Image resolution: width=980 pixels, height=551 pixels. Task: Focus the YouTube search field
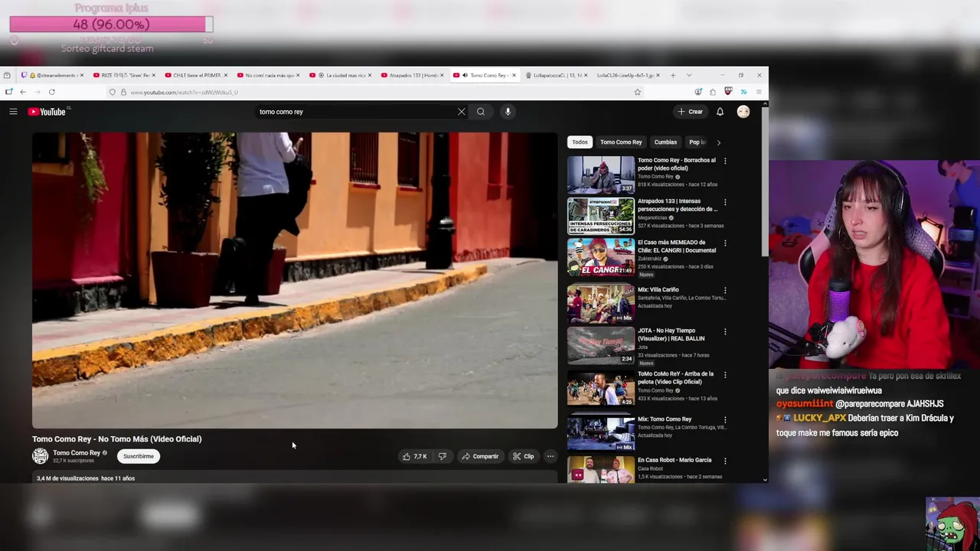pos(355,112)
